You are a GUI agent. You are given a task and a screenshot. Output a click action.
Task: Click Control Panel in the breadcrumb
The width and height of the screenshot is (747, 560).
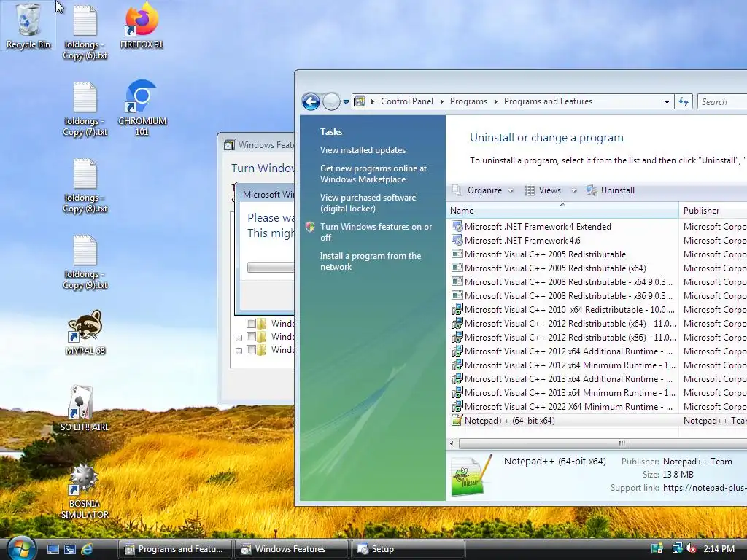coord(407,101)
